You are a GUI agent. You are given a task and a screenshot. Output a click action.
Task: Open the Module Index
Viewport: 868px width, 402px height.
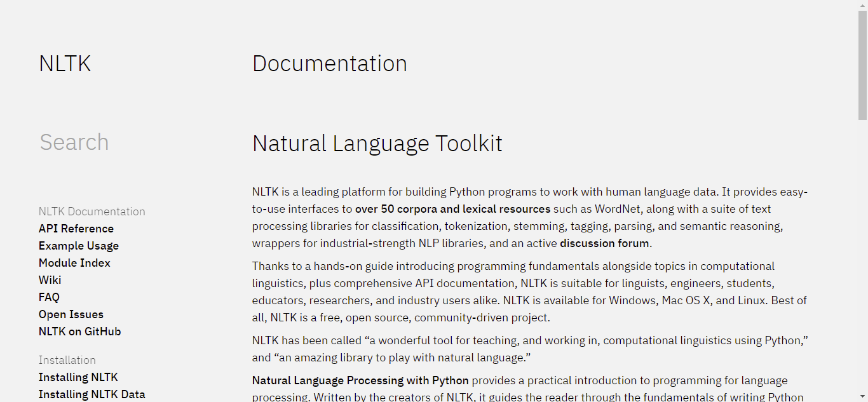(x=74, y=262)
